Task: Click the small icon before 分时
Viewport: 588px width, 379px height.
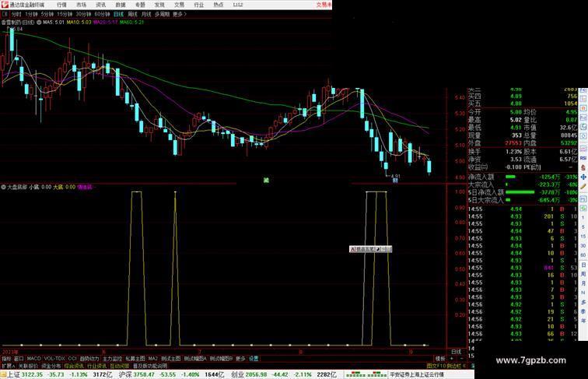Action: coord(5,14)
